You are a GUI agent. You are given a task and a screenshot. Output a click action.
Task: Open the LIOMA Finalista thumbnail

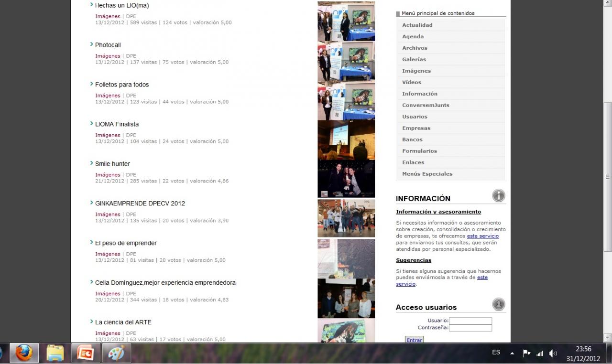coord(346,139)
